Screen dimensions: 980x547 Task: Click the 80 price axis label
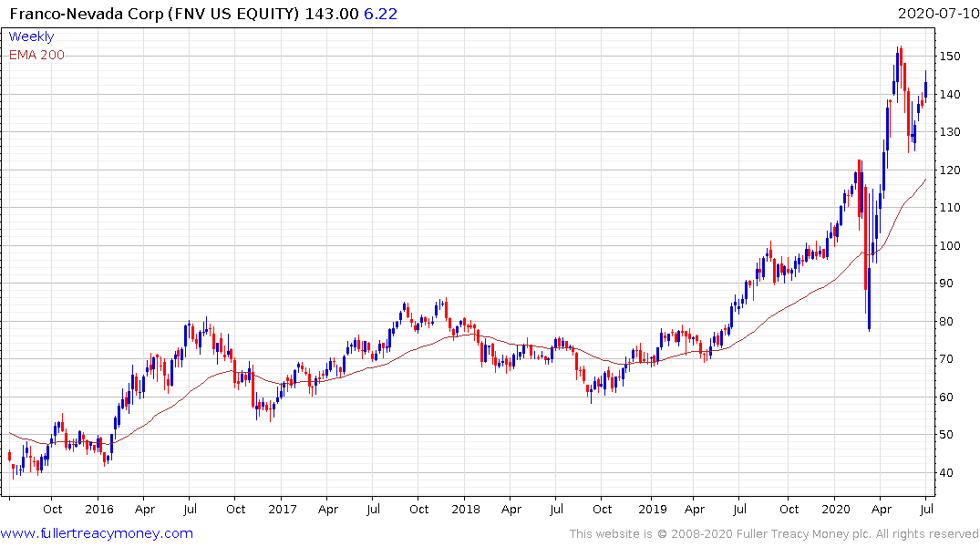click(947, 321)
